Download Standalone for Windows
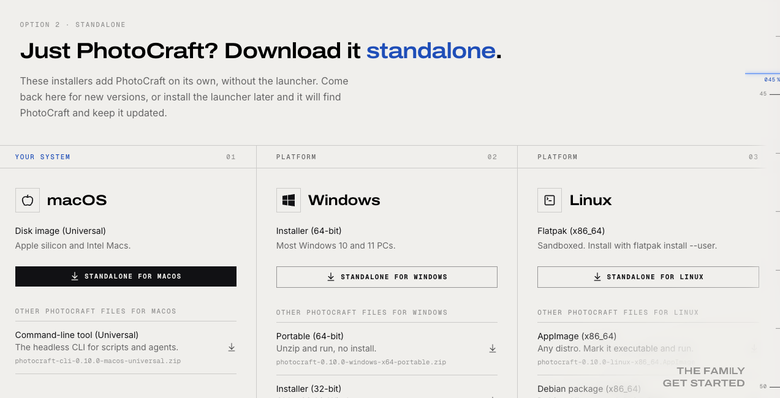The width and height of the screenshot is (780, 398). (x=387, y=277)
